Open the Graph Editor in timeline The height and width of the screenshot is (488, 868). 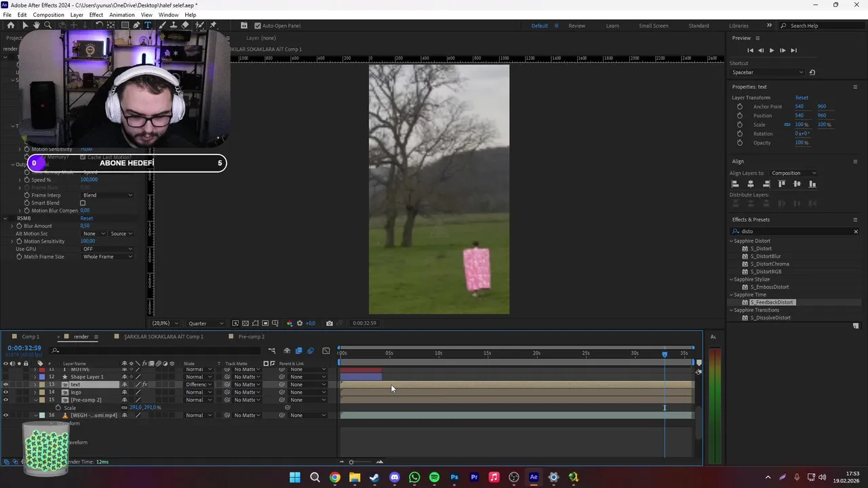click(x=326, y=350)
